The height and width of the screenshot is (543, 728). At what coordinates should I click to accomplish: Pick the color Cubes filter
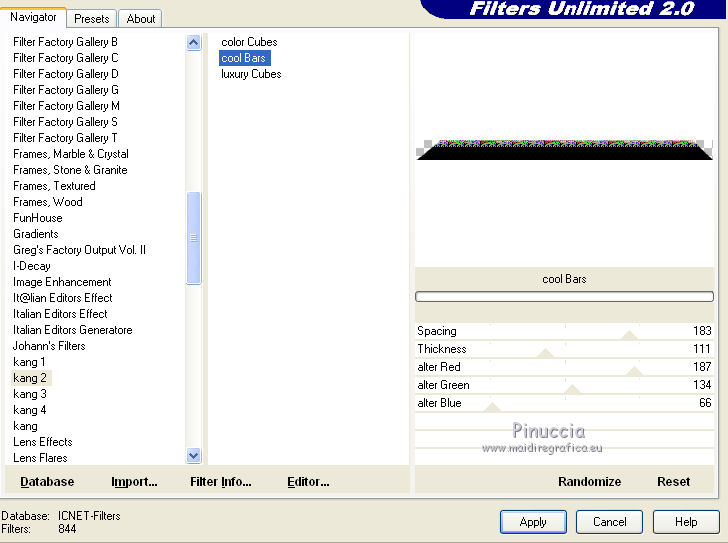(x=249, y=42)
